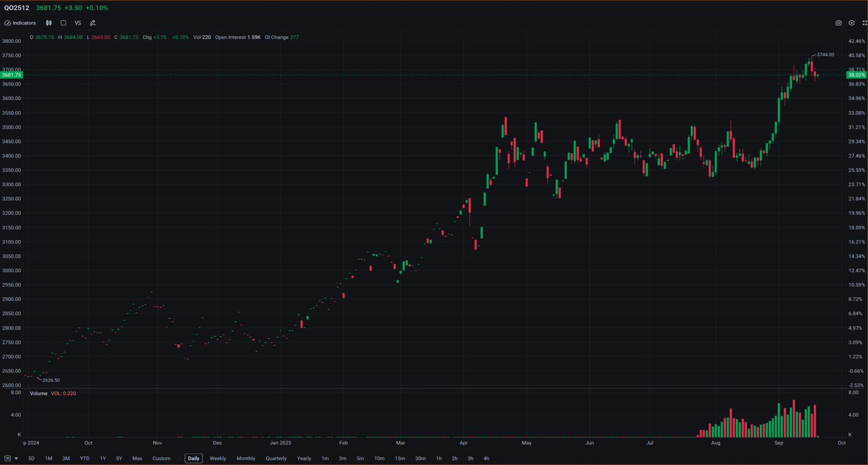Open the Custom range option

coord(162,459)
